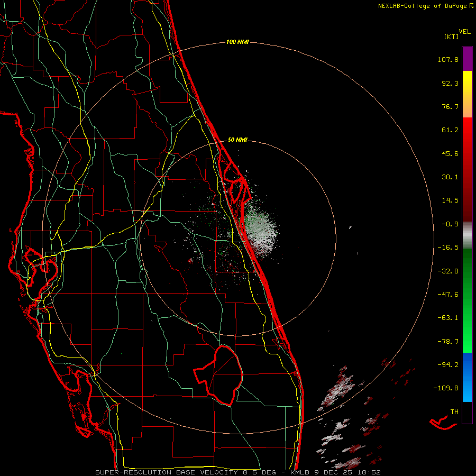
Task: Click the NEXLAB-College of DuPage credit text
Action: coord(425,6)
